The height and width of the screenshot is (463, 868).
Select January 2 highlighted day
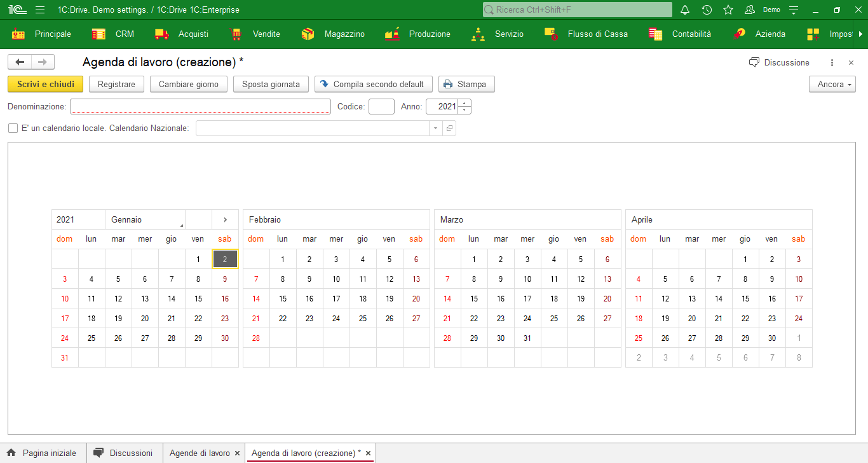coord(225,259)
